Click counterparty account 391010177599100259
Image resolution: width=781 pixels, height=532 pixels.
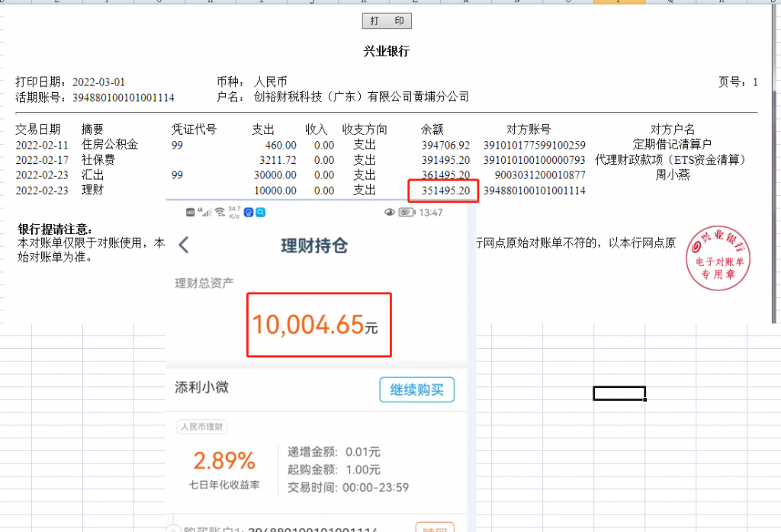pyautogui.click(x=535, y=145)
